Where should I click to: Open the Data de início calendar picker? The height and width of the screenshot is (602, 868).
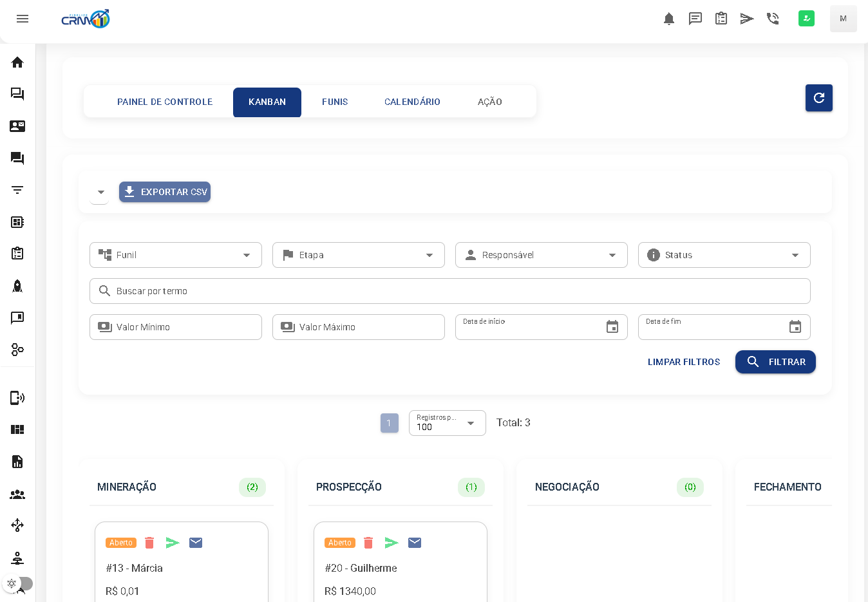(x=612, y=327)
